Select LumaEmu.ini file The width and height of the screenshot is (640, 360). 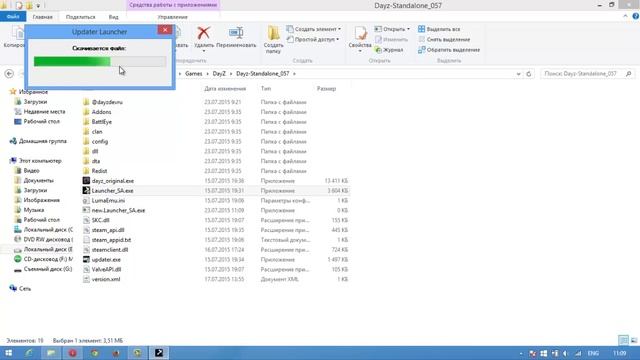pos(108,200)
